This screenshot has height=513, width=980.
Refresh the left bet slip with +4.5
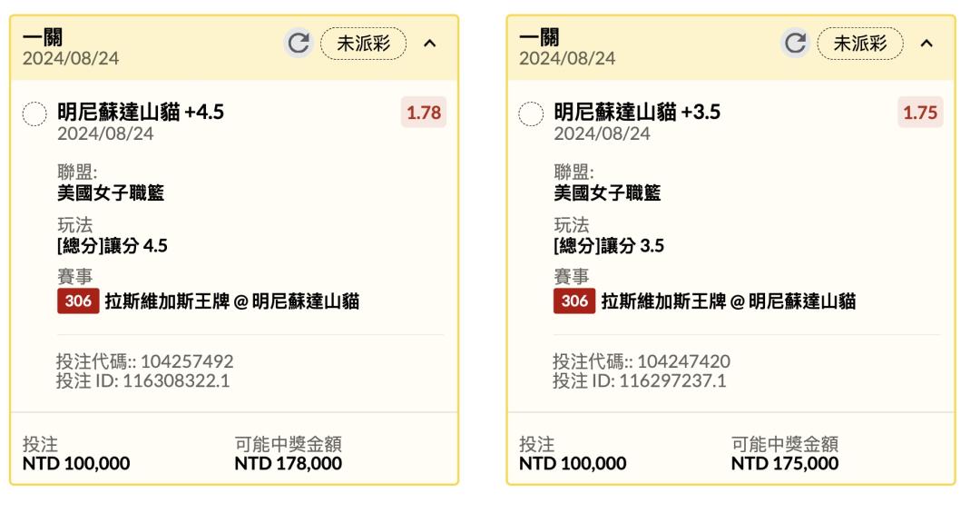(x=299, y=44)
